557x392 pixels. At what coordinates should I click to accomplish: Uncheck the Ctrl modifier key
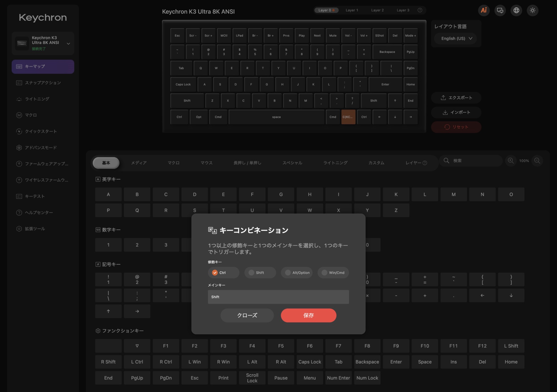223,273
